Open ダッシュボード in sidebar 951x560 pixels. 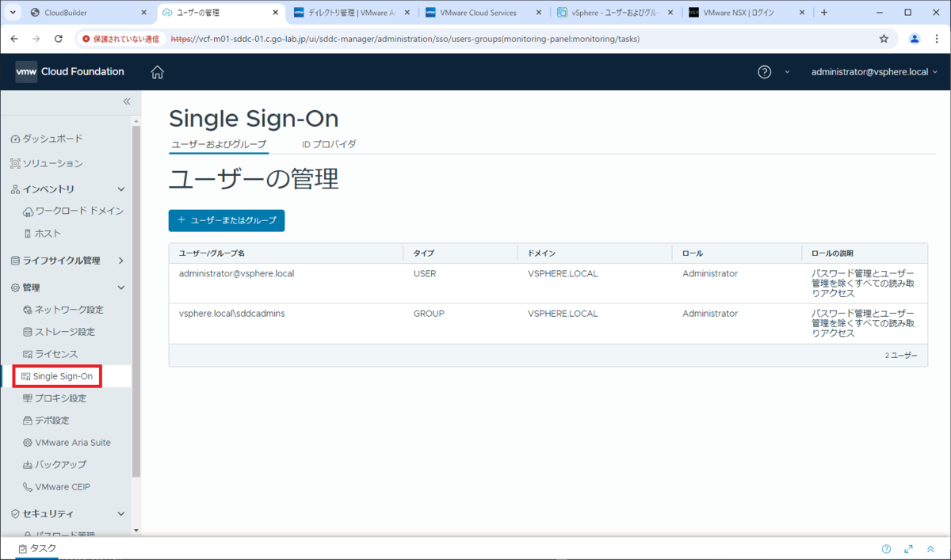click(x=47, y=139)
